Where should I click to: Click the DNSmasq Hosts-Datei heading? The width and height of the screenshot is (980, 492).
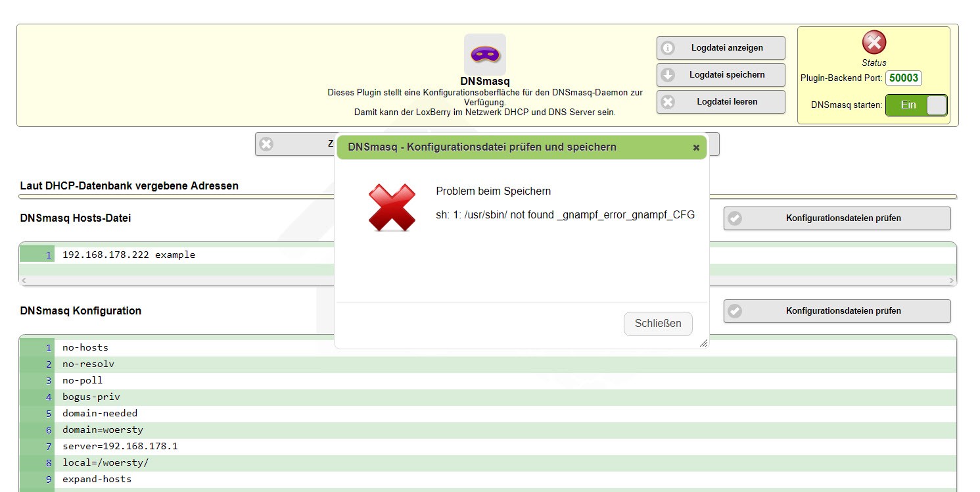76,218
